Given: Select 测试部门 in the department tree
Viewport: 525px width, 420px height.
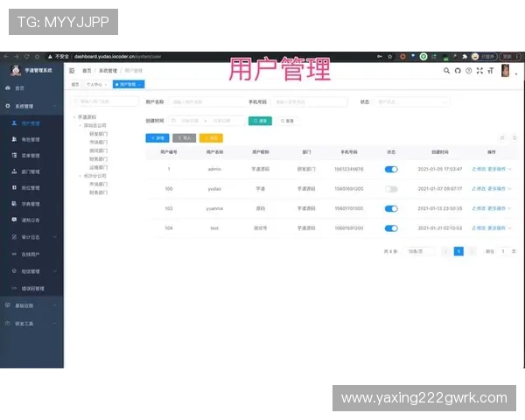Looking at the screenshot, I should (x=98, y=150).
